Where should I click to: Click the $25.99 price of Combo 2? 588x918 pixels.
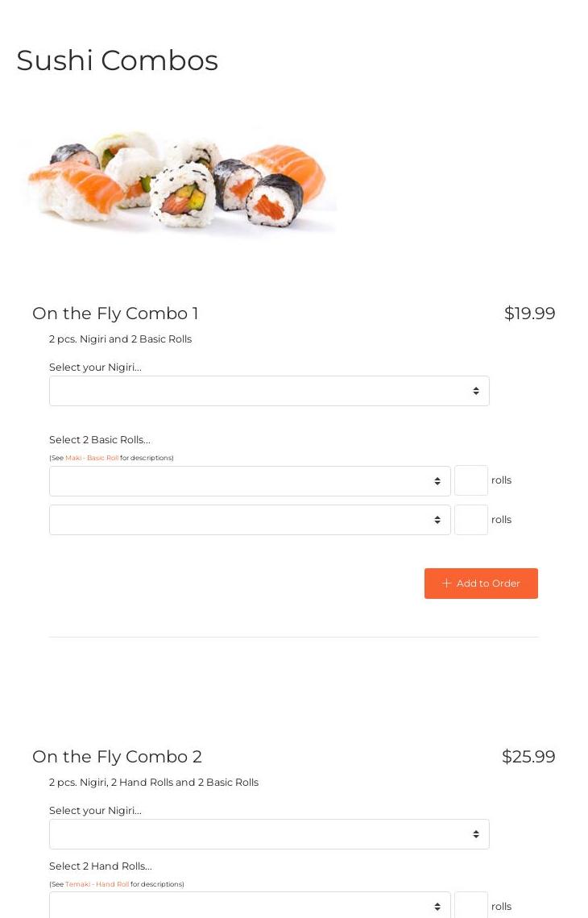click(528, 757)
